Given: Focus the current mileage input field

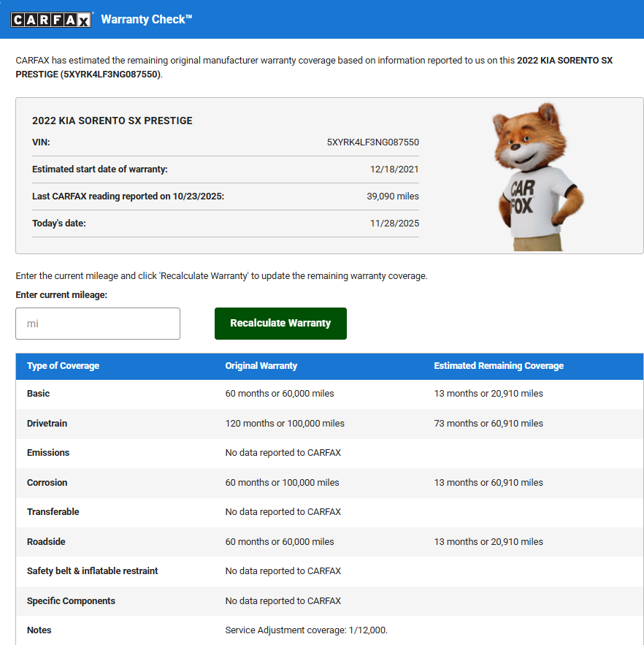Looking at the screenshot, I should (98, 324).
